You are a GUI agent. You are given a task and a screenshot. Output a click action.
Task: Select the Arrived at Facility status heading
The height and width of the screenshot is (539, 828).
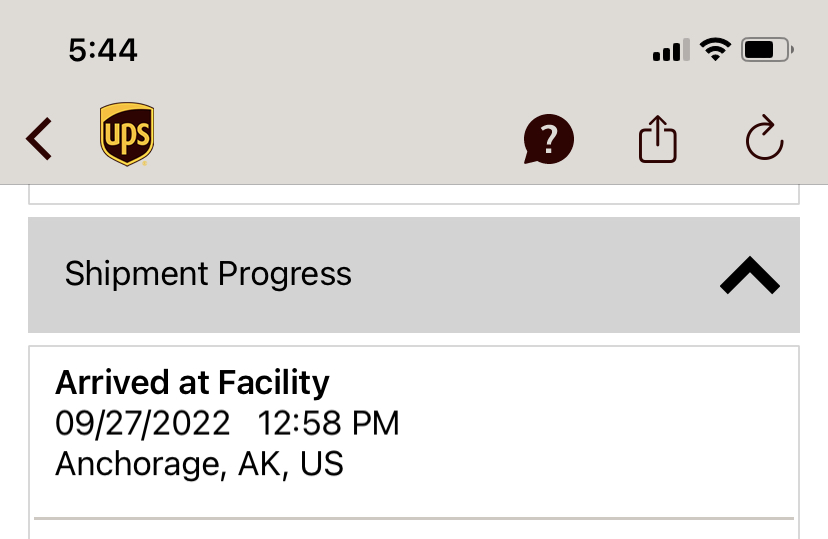(192, 382)
